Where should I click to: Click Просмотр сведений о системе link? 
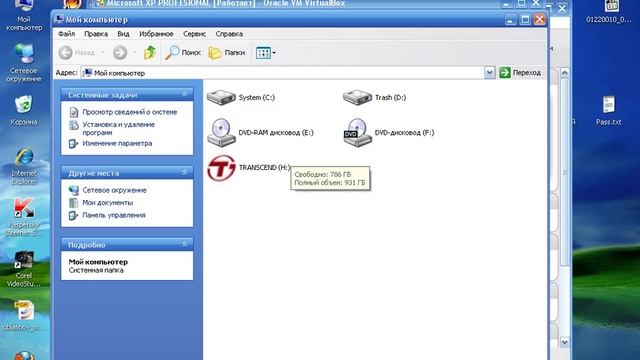[x=130, y=112]
